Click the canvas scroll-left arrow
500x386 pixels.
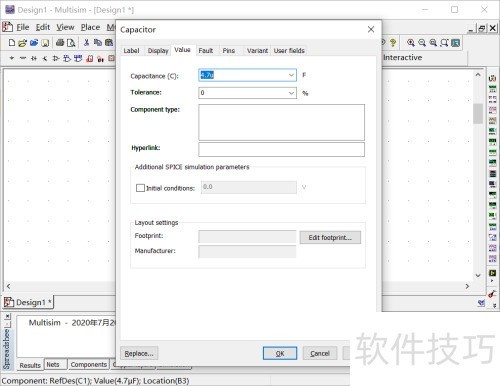(x=8, y=286)
